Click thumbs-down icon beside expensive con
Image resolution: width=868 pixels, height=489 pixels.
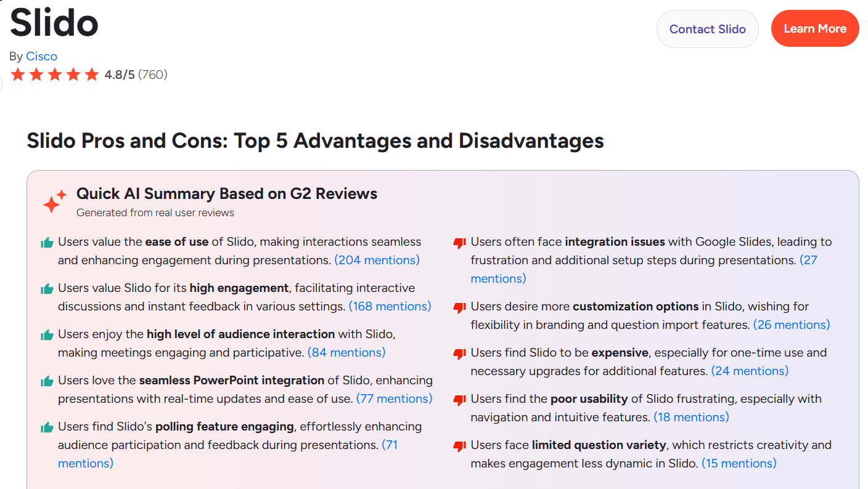(459, 354)
